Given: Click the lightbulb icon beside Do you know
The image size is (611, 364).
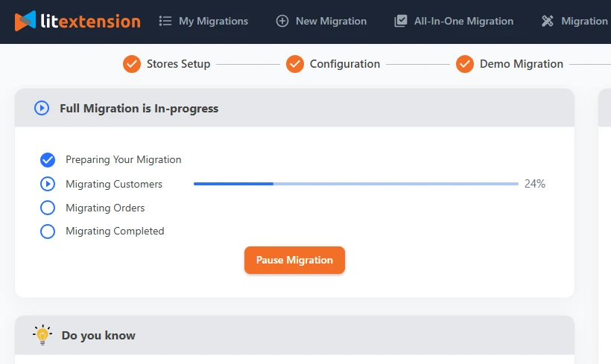Looking at the screenshot, I should [42, 335].
